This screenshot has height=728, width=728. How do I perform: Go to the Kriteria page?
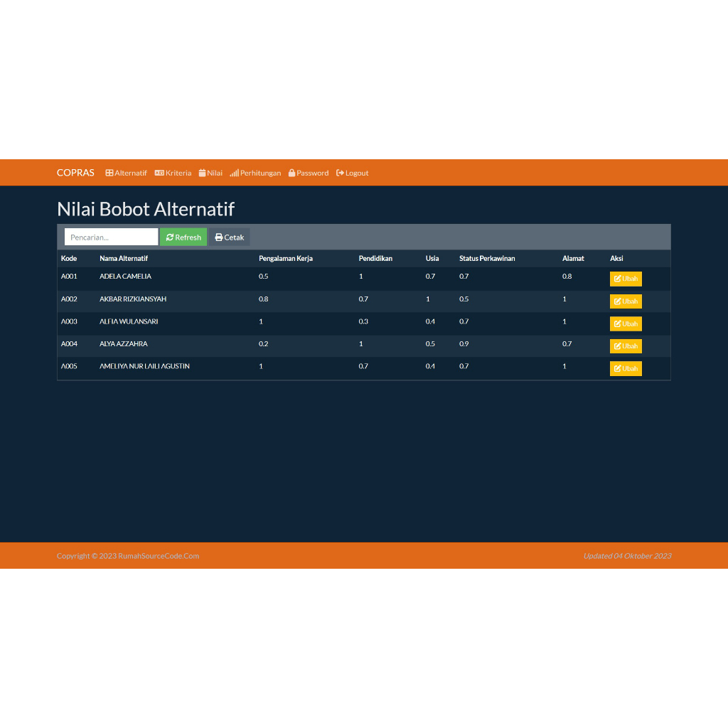173,173
